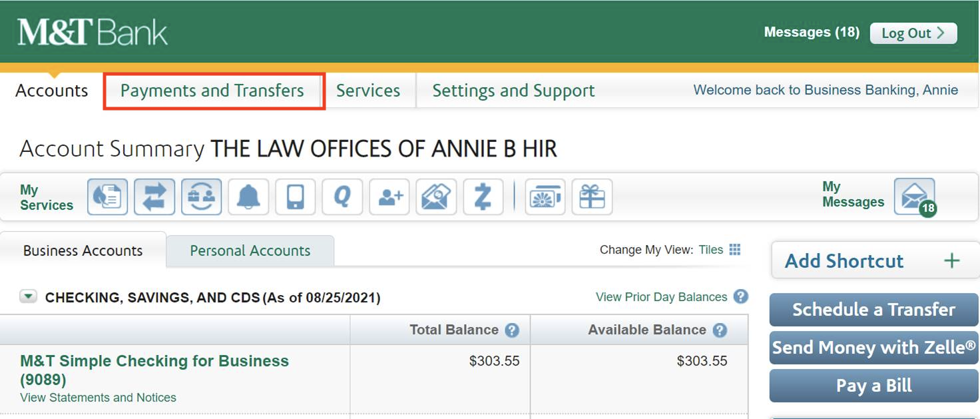Open M&T Simple Checking for Business (9089)

pyautogui.click(x=153, y=361)
